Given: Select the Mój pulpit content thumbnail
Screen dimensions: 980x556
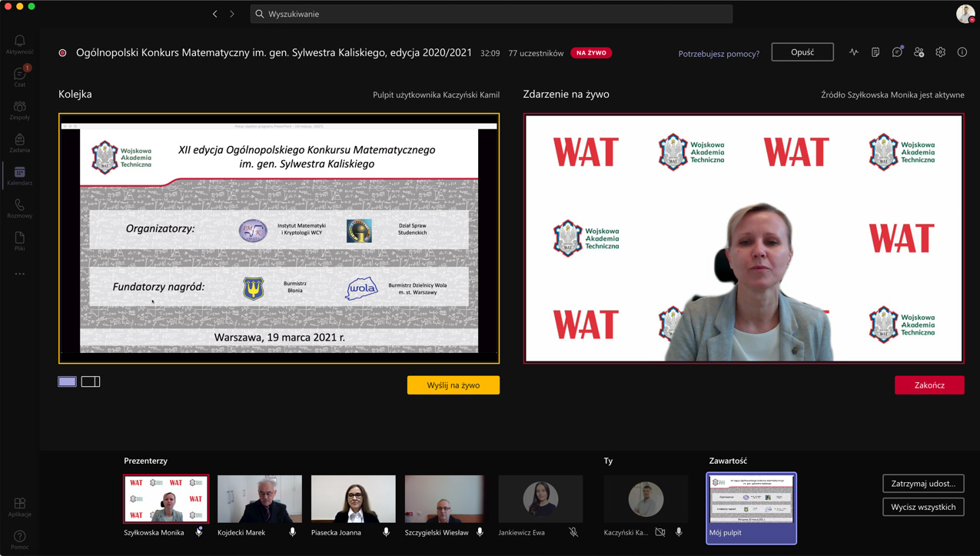Looking at the screenshot, I should 751,508.
